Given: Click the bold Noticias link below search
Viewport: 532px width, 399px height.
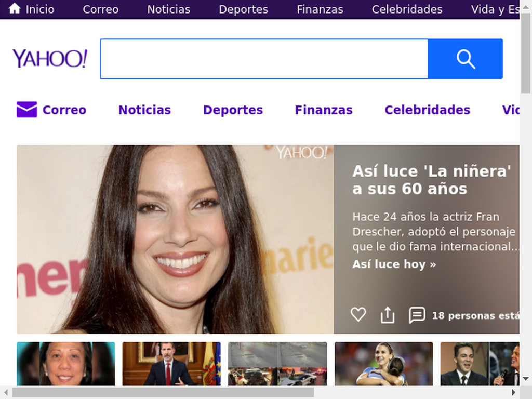Looking at the screenshot, I should (144, 110).
